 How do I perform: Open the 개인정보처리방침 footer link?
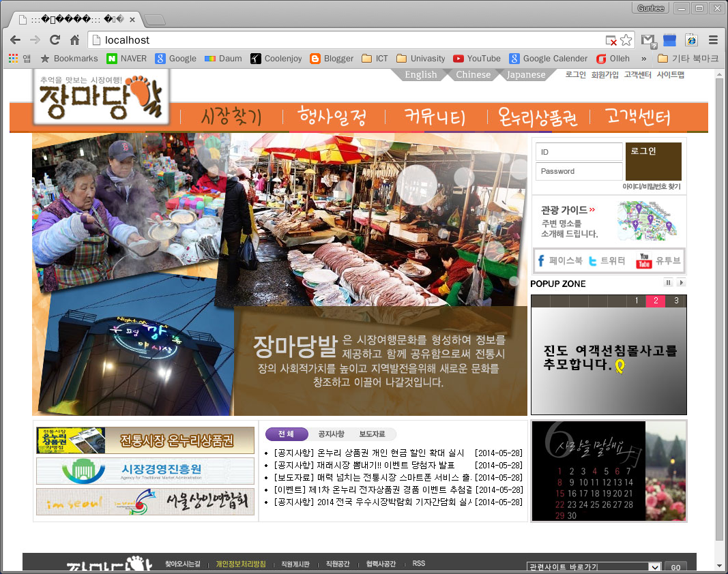coord(240,564)
